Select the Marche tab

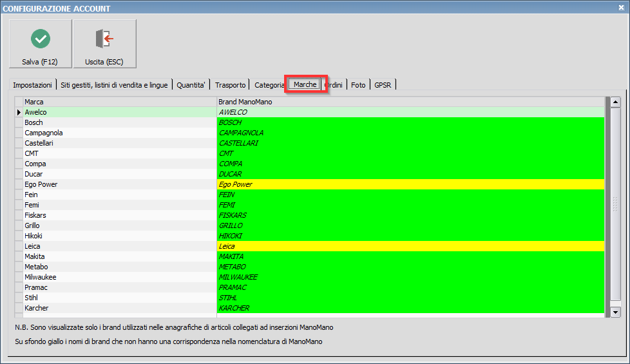(x=305, y=84)
